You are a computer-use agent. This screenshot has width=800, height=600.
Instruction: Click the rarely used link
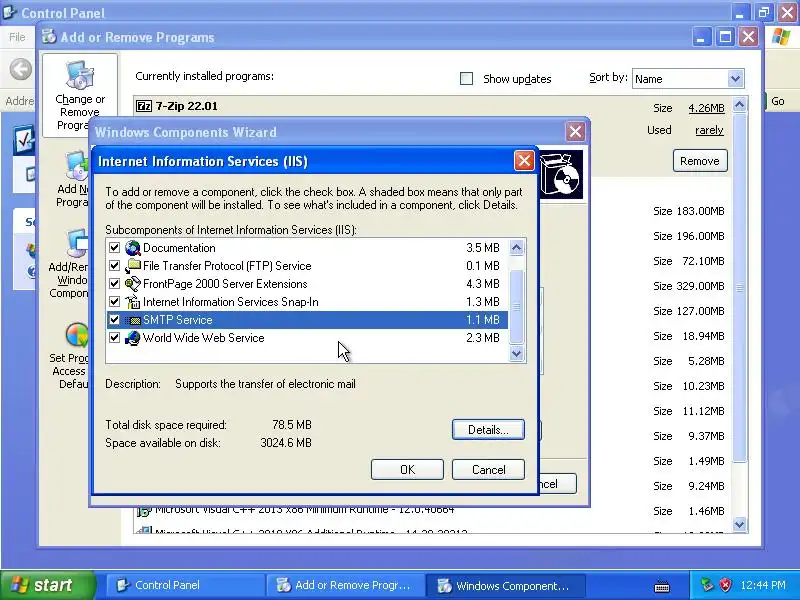point(709,130)
